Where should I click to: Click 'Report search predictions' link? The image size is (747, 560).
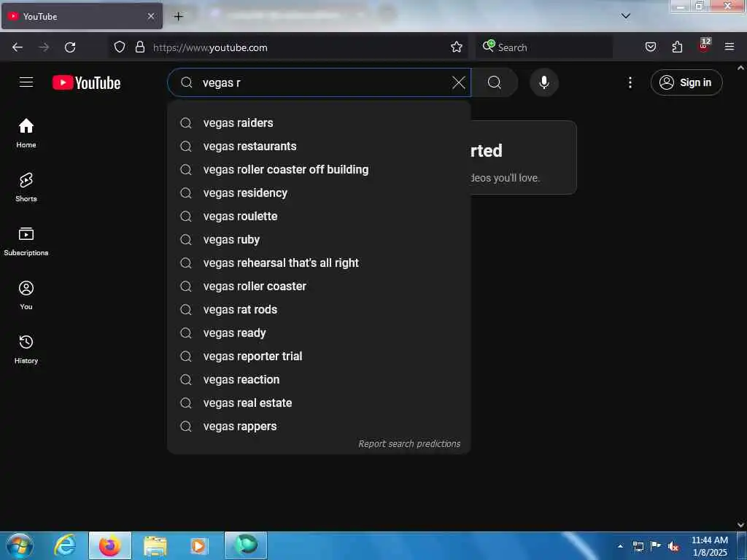point(409,444)
